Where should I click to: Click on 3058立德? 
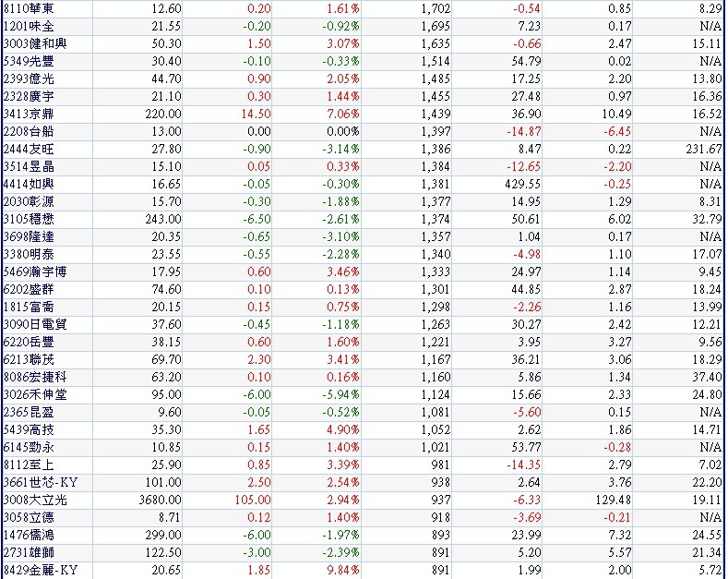click(x=29, y=518)
